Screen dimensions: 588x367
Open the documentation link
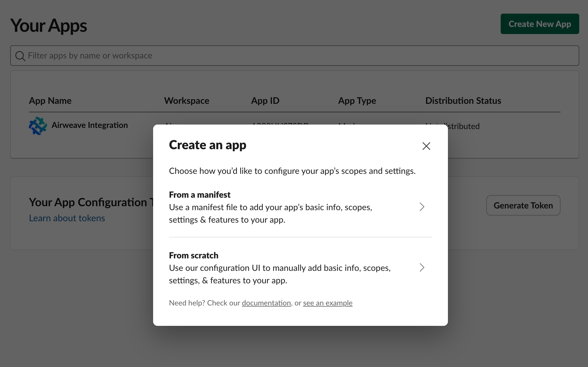[266, 303]
